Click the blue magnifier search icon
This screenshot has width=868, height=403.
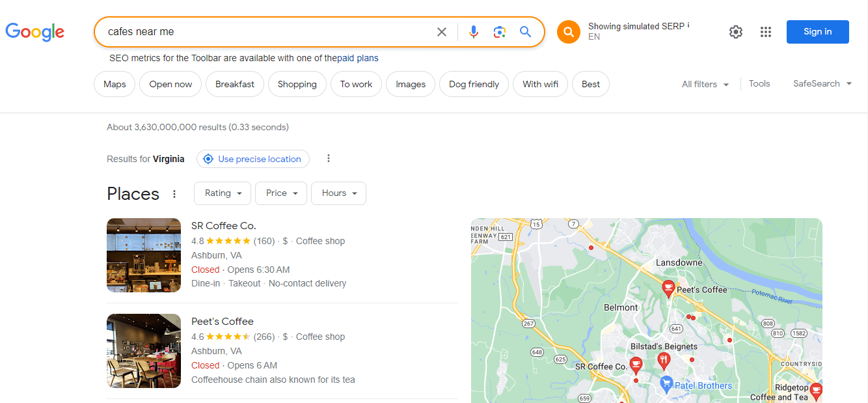coord(525,32)
